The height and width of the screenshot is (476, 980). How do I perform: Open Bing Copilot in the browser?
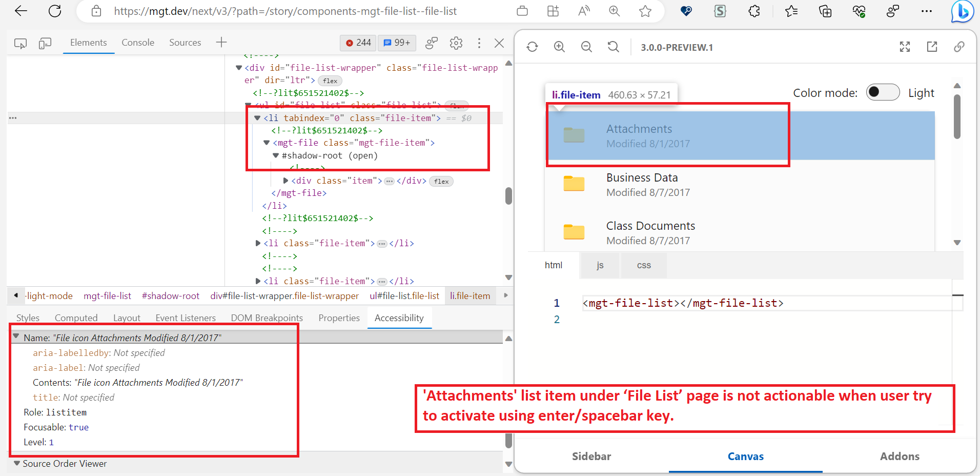[x=962, y=11]
